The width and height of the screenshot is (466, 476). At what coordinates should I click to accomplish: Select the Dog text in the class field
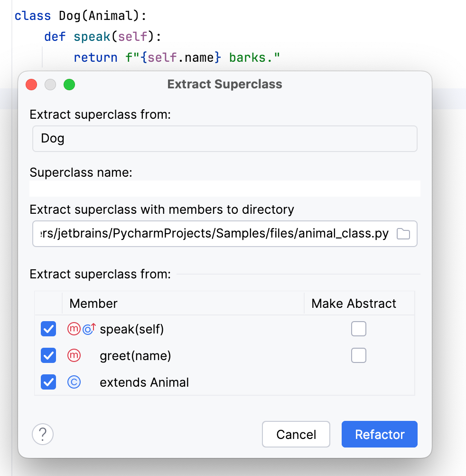click(x=53, y=138)
